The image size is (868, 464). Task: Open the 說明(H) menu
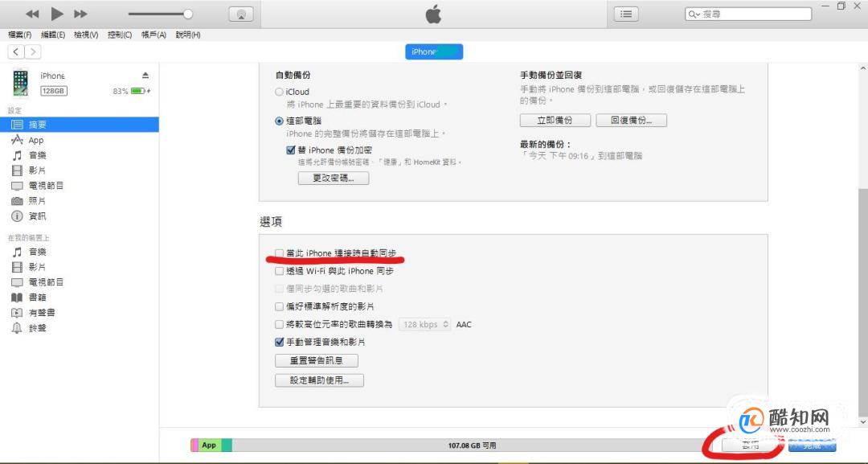click(x=188, y=35)
